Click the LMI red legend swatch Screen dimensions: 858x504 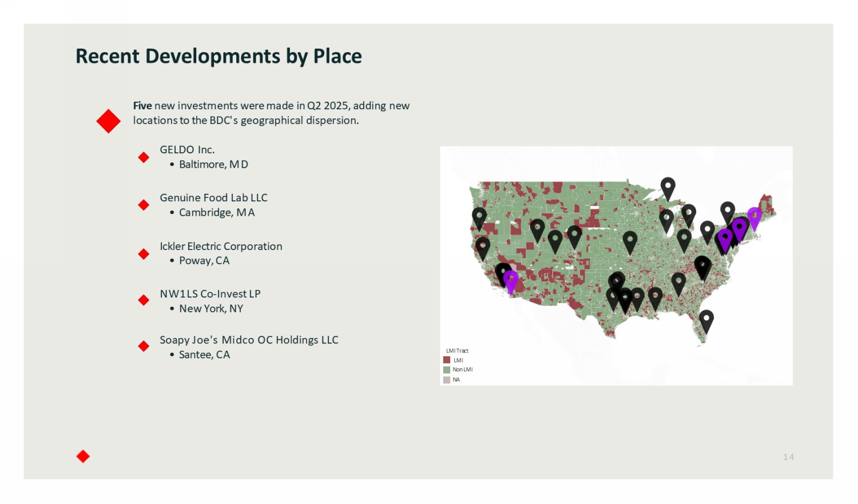(447, 360)
